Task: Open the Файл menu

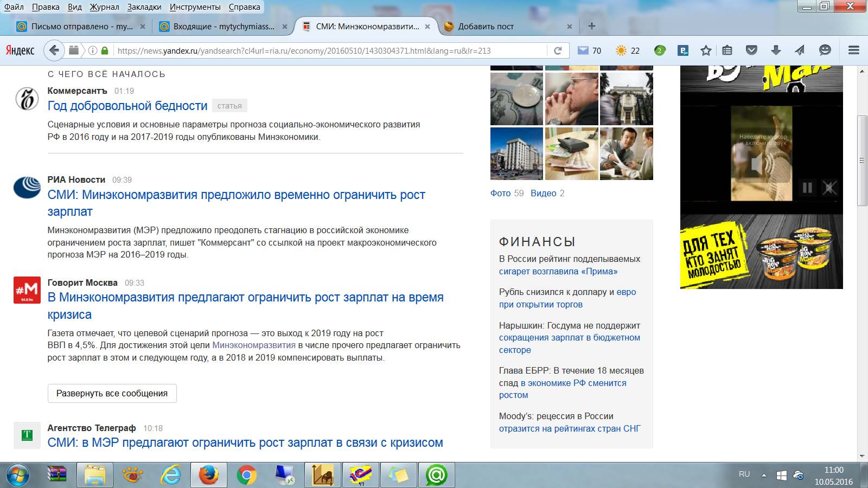Action: [x=14, y=7]
